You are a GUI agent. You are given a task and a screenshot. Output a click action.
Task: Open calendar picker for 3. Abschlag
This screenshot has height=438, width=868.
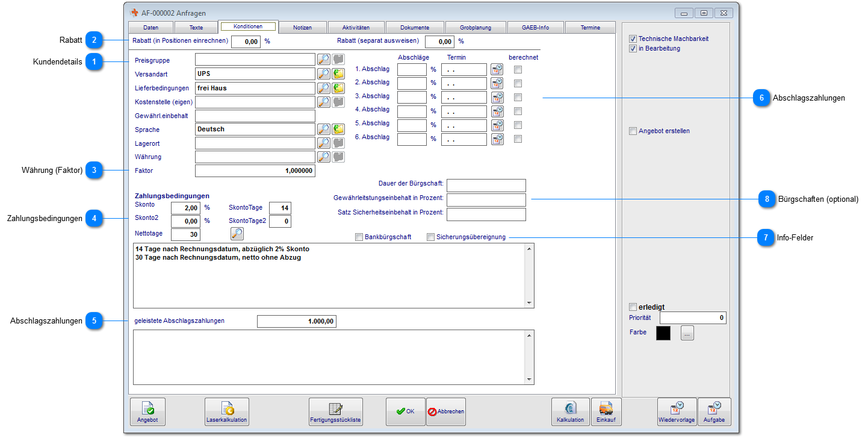click(x=497, y=97)
